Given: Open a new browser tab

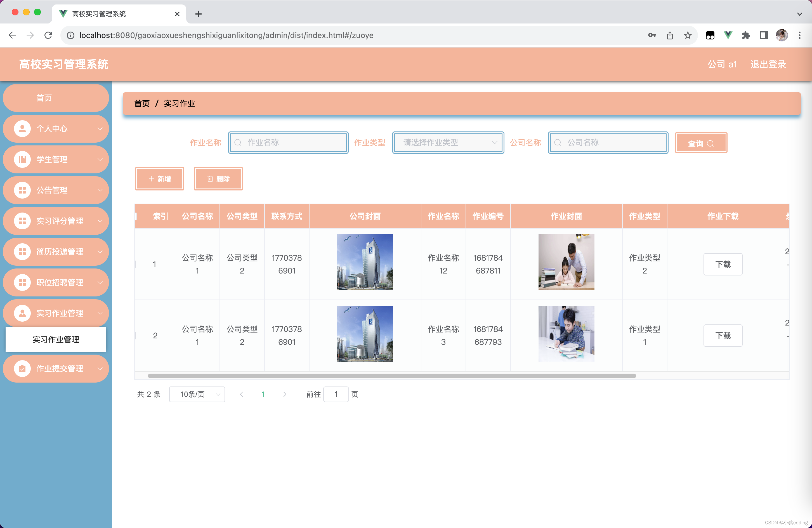Looking at the screenshot, I should [x=199, y=14].
